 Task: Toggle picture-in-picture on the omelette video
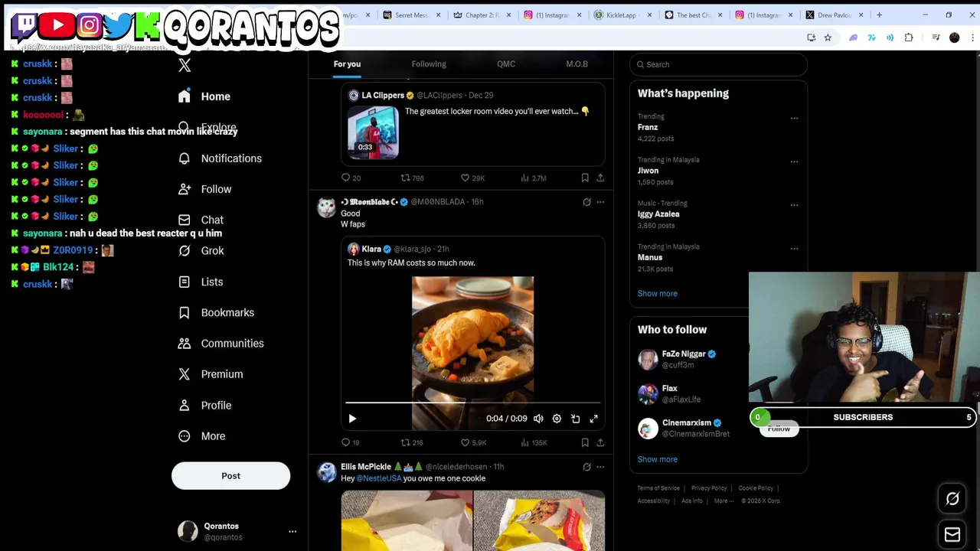[575, 419]
